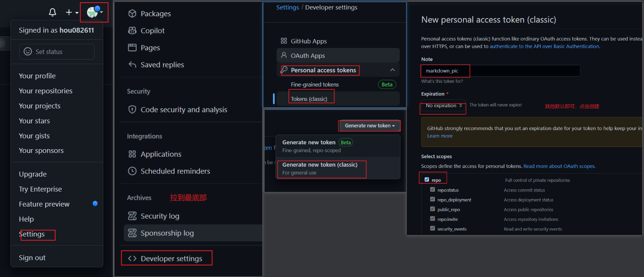Open the No expiration dropdown

443,106
